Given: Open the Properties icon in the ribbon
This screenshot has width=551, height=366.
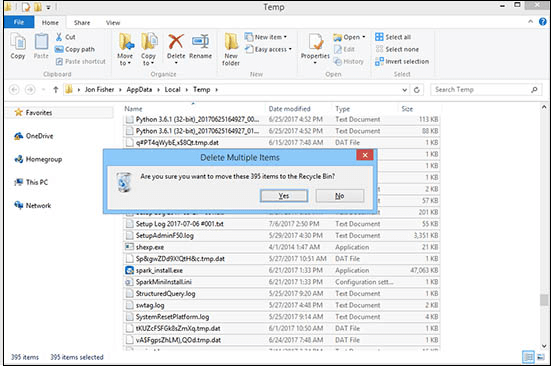Looking at the screenshot, I should 316,42.
